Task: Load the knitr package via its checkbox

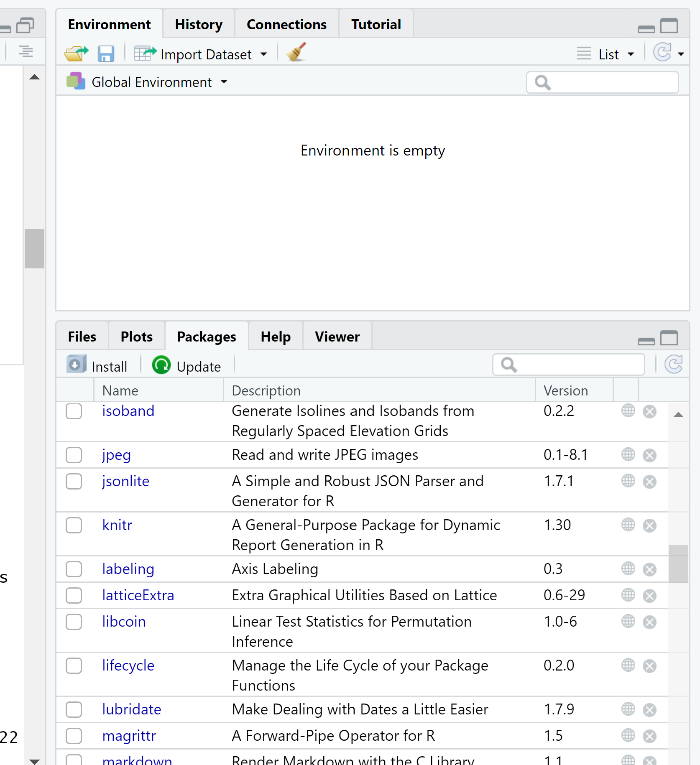Action: [x=74, y=525]
